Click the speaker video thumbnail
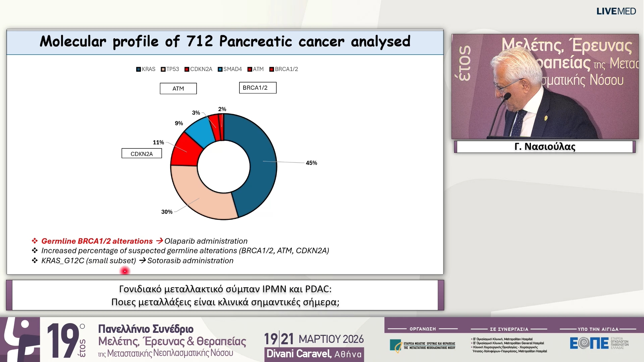 [545, 86]
